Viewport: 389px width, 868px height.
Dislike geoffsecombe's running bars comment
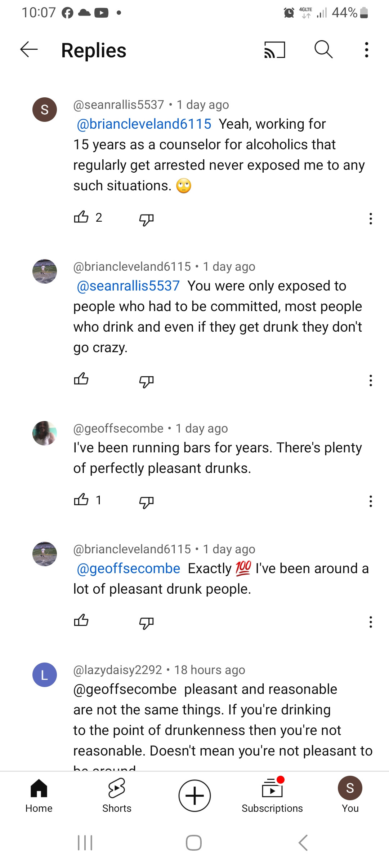[146, 501]
